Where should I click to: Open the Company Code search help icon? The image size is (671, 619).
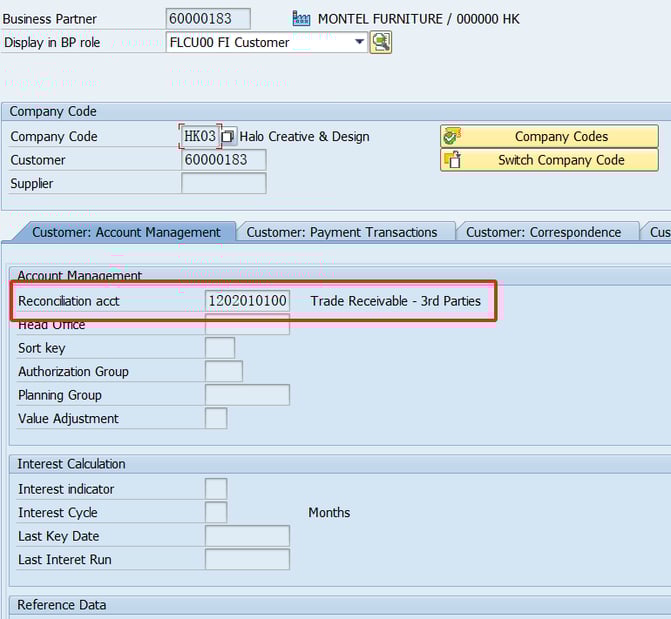pyautogui.click(x=229, y=137)
